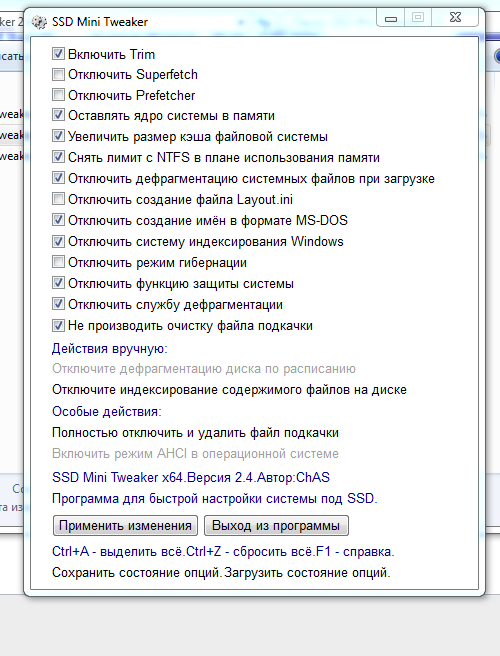Click the Выход из программы button

(276, 525)
